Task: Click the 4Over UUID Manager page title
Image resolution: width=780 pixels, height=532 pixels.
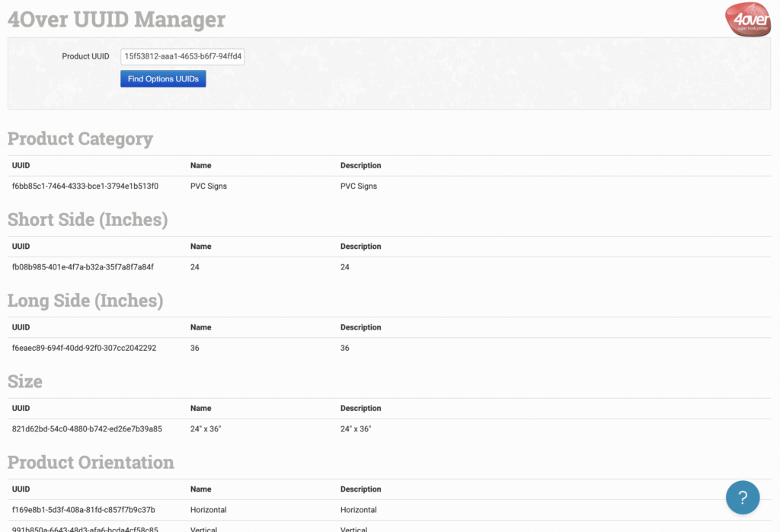Action: click(117, 19)
